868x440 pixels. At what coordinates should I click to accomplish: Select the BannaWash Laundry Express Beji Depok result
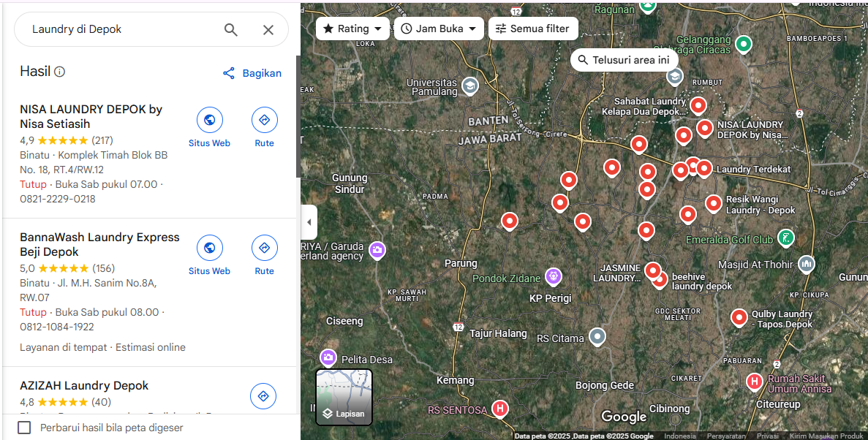(99, 244)
